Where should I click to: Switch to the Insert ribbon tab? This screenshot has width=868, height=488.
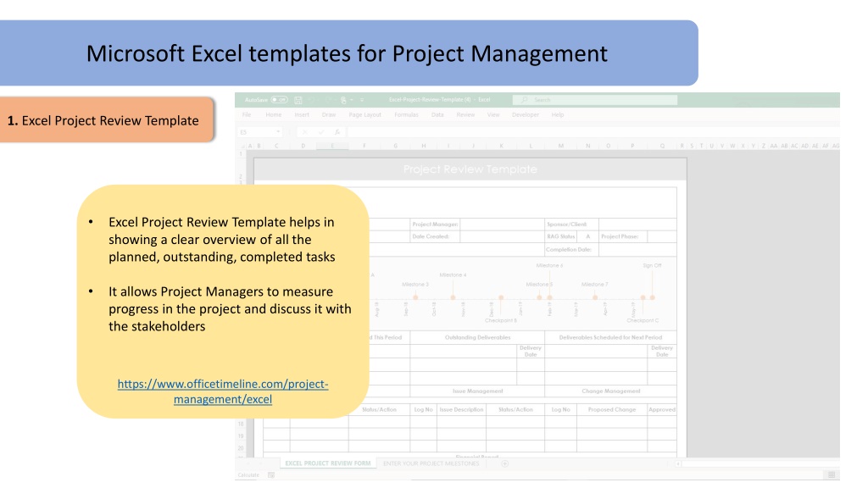pos(302,115)
